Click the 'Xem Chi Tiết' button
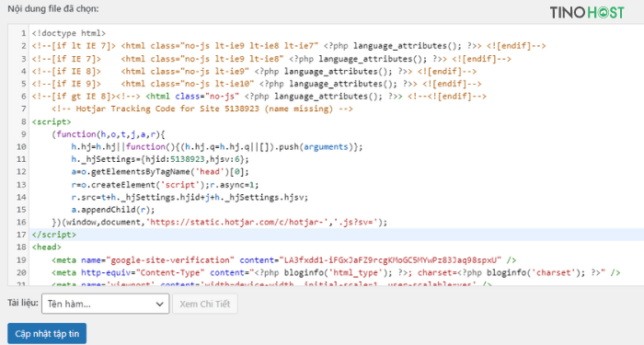 pyautogui.click(x=204, y=304)
